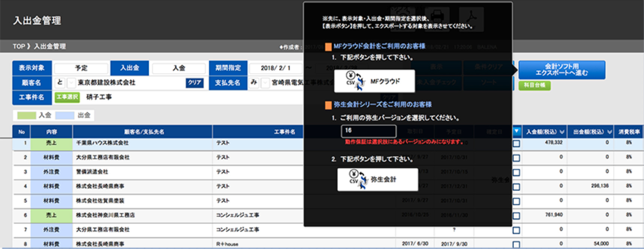Viewport: 644px width, 249px height.
Task: Click the 硝子工事 project name text
Action: [x=99, y=97]
